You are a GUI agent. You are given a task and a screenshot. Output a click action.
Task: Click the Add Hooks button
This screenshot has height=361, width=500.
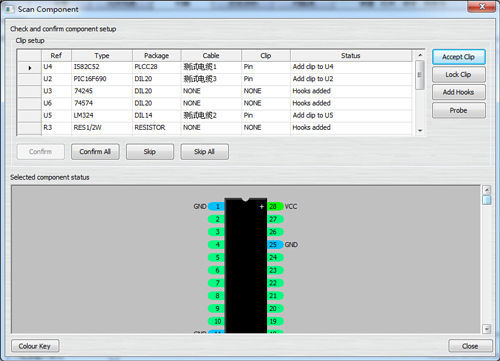pos(459,92)
